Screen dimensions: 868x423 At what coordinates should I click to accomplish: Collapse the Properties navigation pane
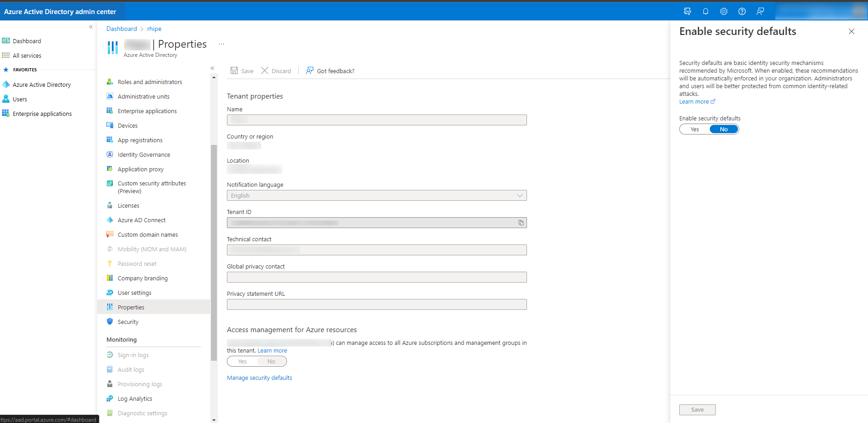tap(212, 68)
